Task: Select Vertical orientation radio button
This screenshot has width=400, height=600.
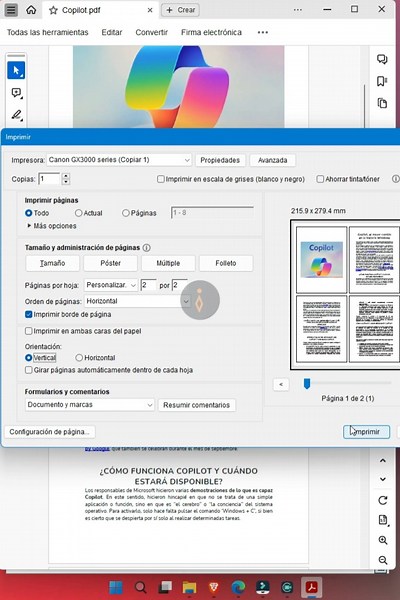Action: (29, 358)
